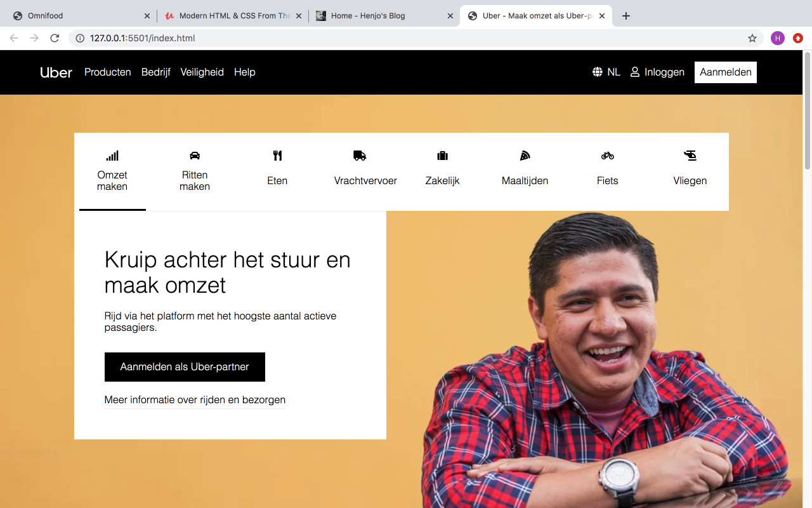The image size is (812, 508).
Task: Click the Uber logo
Action: coord(56,72)
